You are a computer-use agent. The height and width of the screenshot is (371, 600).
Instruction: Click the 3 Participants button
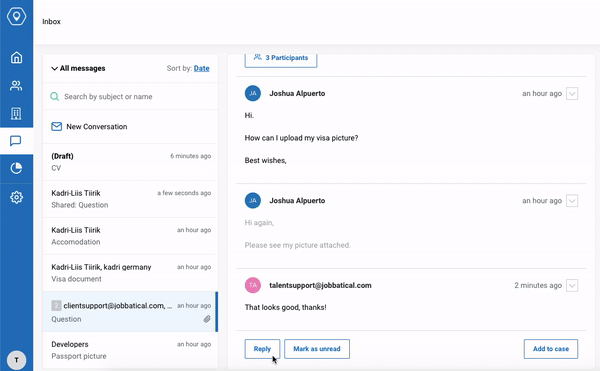point(281,60)
